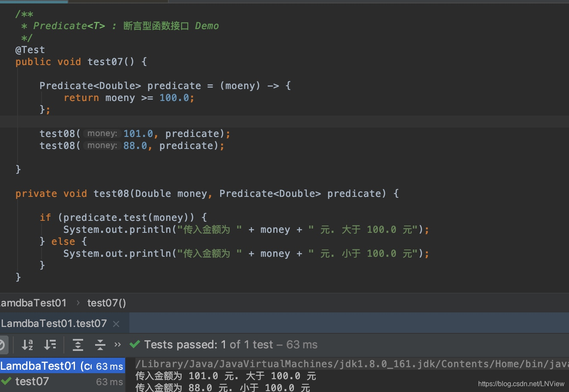Viewport: 569px width, 392px height.
Task: Click Tests passed status text
Action: (231, 344)
